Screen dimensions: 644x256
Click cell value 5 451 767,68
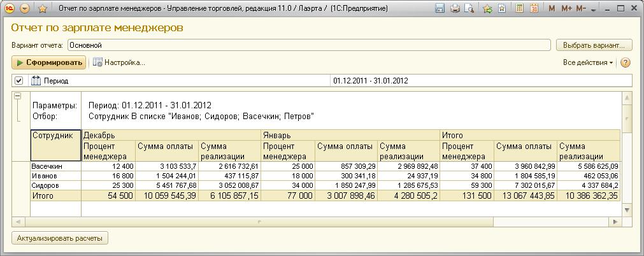pyautogui.click(x=167, y=185)
